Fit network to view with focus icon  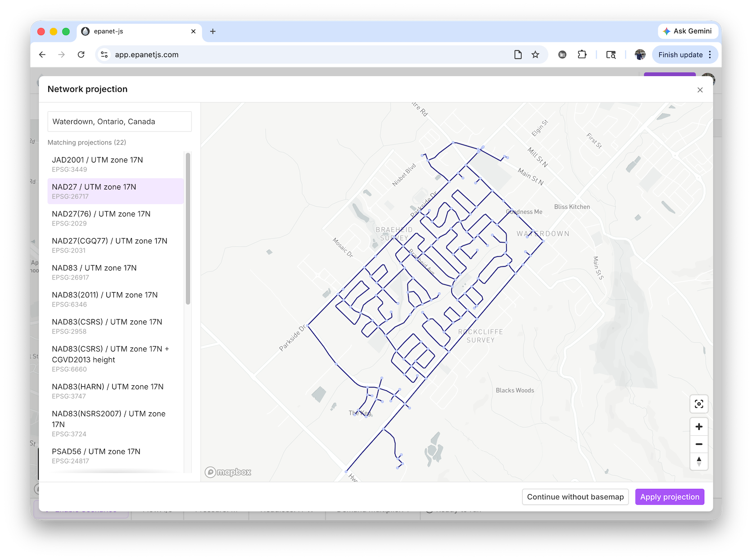(x=698, y=404)
